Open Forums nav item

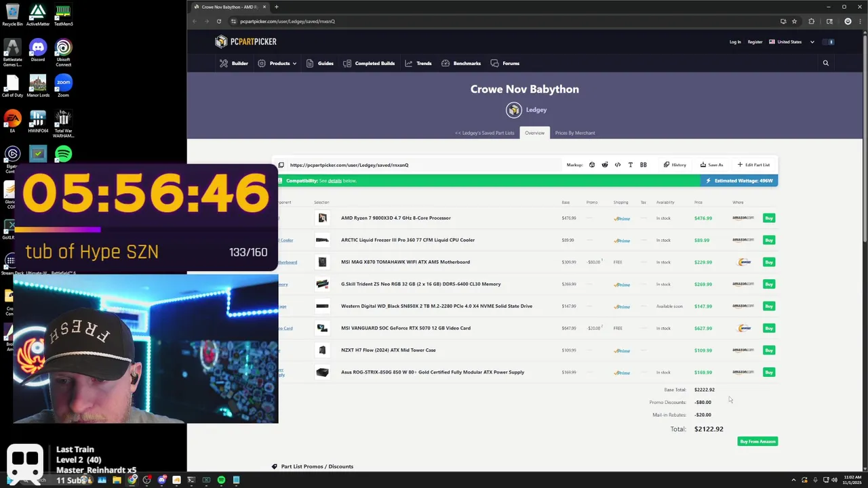point(505,63)
